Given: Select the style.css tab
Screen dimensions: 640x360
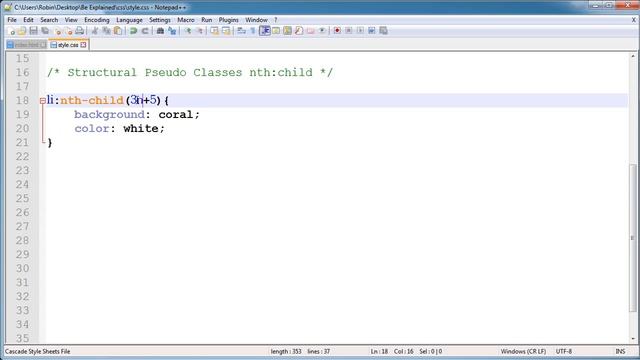Looking at the screenshot, I should (x=68, y=45).
